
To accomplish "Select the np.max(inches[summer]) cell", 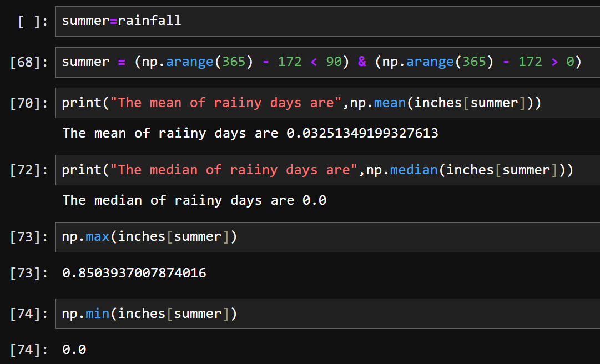I will coord(327,237).
